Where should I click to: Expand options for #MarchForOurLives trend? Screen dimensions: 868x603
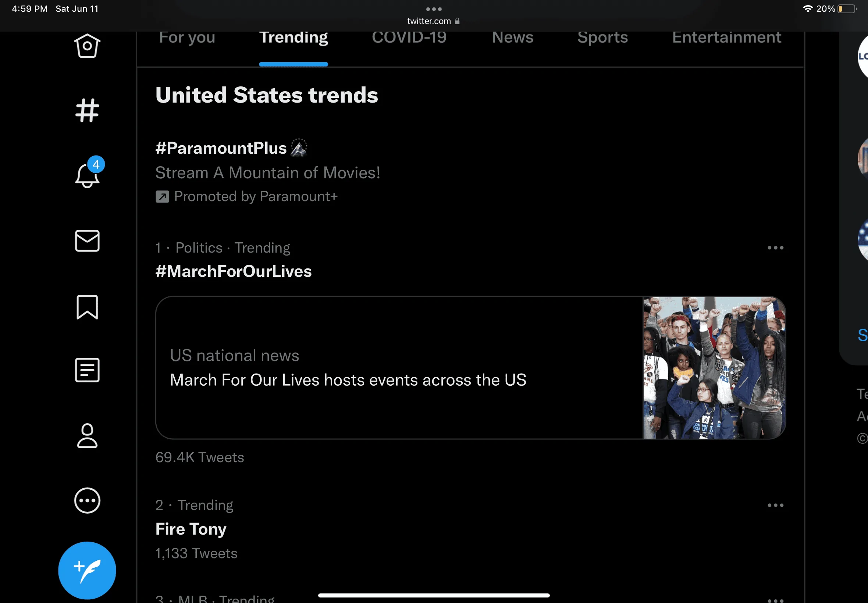(x=775, y=248)
